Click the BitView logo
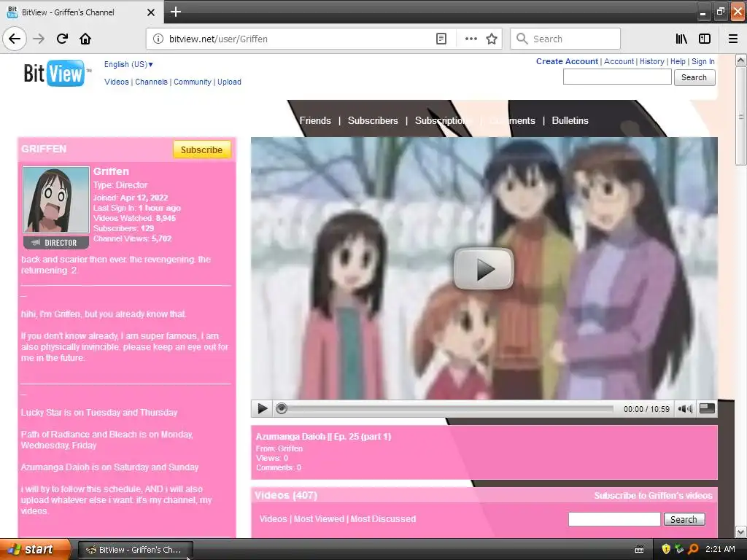This screenshot has width=747, height=560. point(57,74)
